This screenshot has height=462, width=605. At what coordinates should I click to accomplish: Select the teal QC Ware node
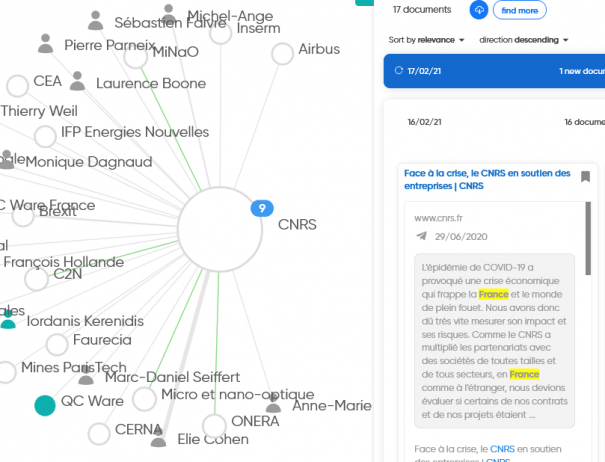(x=45, y=406)
